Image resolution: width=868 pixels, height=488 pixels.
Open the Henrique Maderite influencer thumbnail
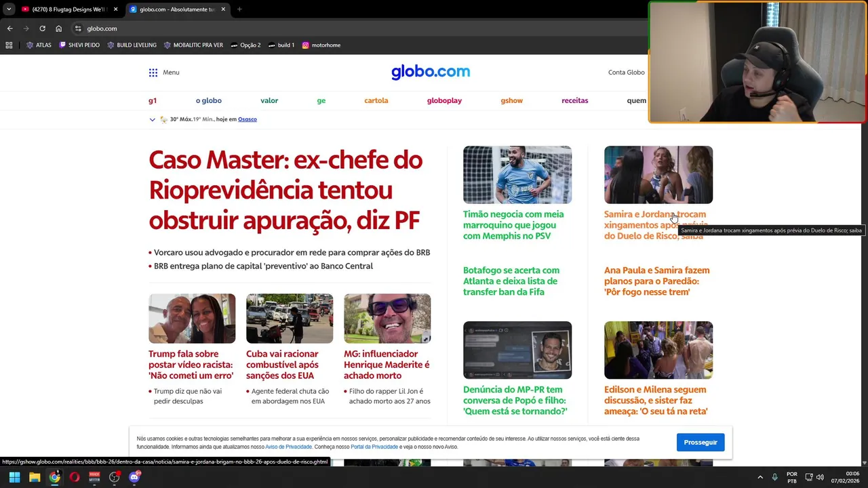387,319
